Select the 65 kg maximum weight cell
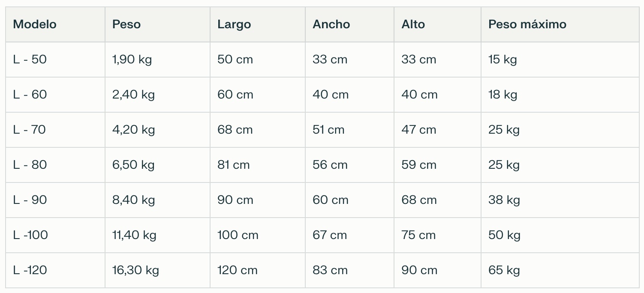 (x=504, y=270)
